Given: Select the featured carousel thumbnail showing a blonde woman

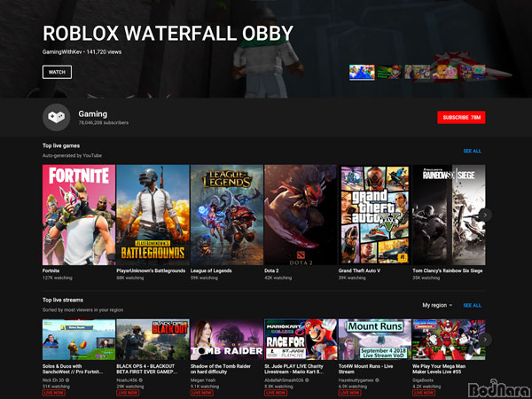Looking at the screenshot, I should pyautogui.click(x=418, y=73).
